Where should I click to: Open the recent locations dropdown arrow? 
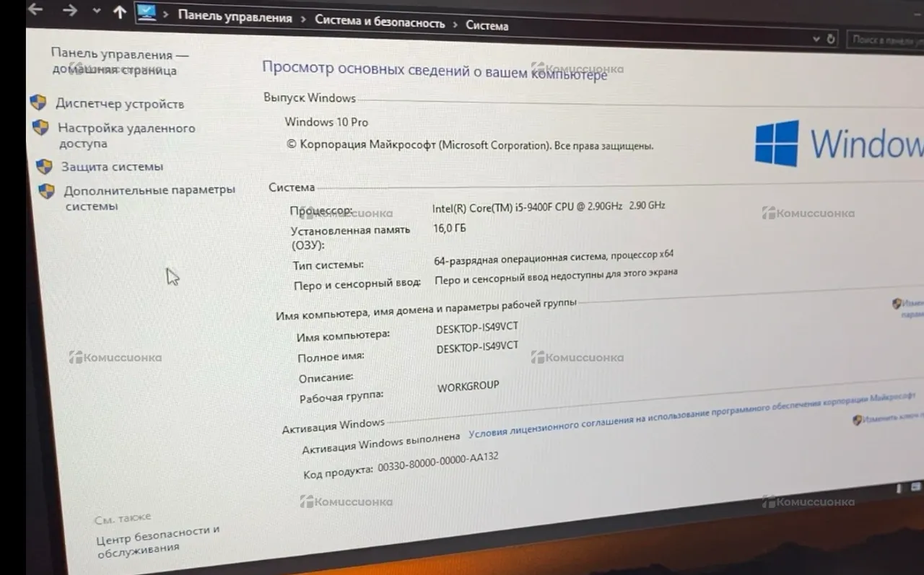[97, 12]
